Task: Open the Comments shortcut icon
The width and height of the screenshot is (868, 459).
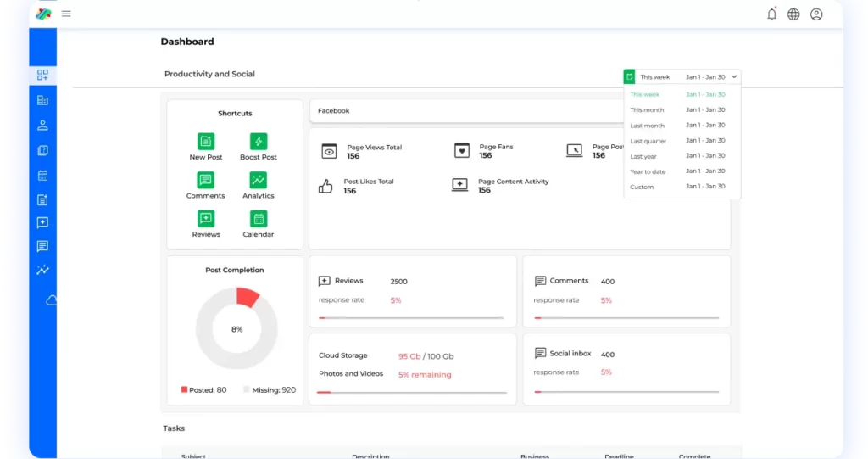Action: click(206, 180)
